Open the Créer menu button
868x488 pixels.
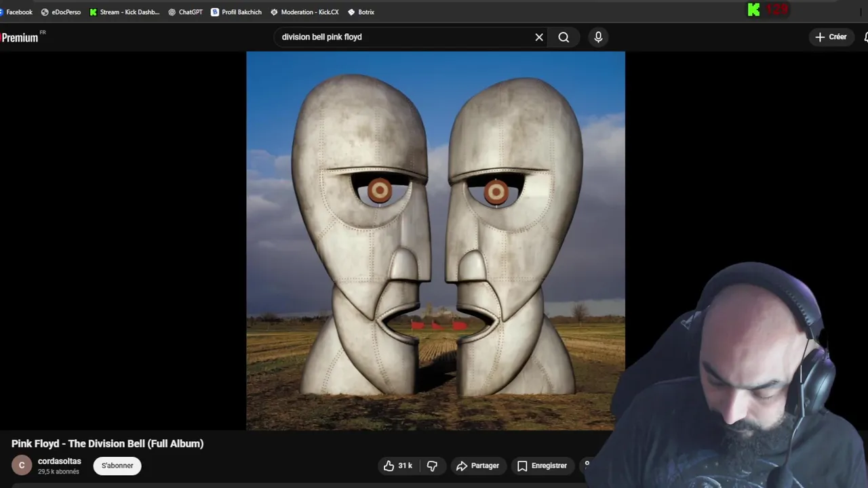(831, 37)
